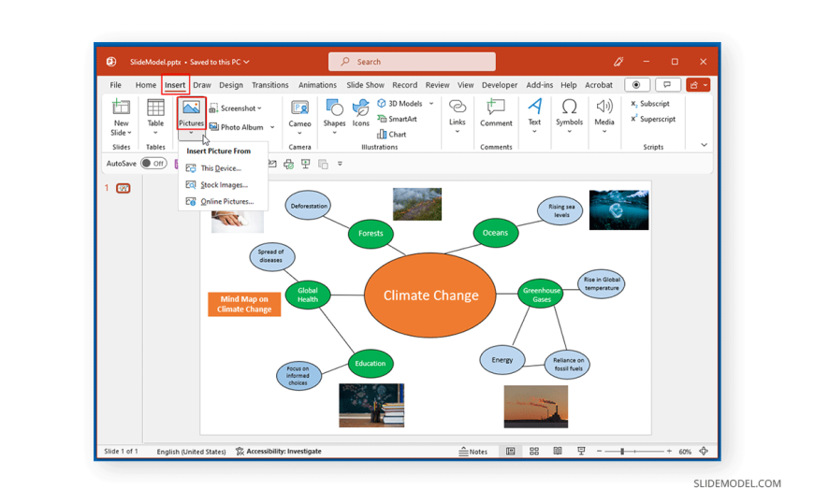Expand the Screenshot dropdown arrow
Viewport: 814px width, 504px height.
pos(259,108)
